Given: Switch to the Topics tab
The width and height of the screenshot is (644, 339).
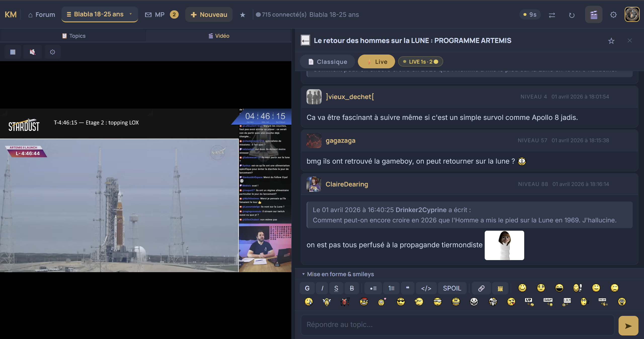Looking at the screenshot, I should [x=74, y=36].
